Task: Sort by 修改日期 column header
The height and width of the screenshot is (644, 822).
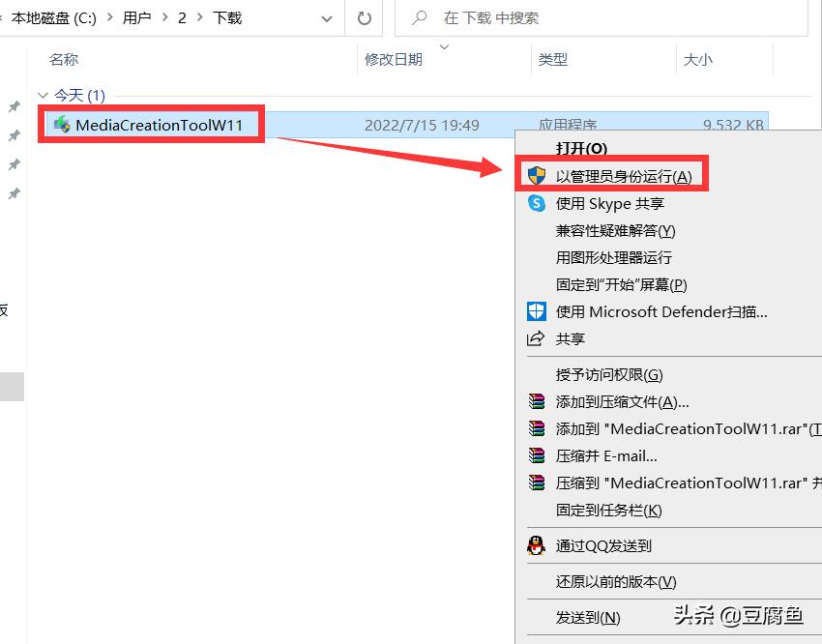Action: 394,60
